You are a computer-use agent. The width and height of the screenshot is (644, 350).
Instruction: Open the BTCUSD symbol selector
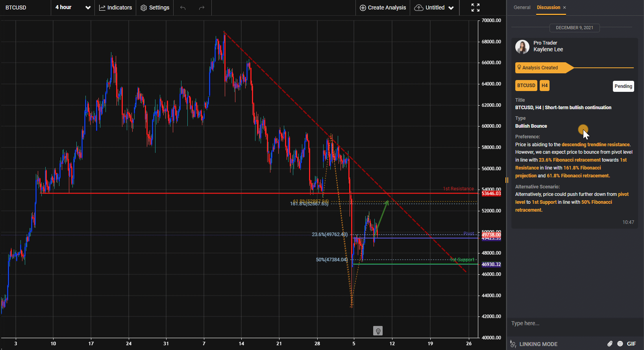tap(16, 8)
